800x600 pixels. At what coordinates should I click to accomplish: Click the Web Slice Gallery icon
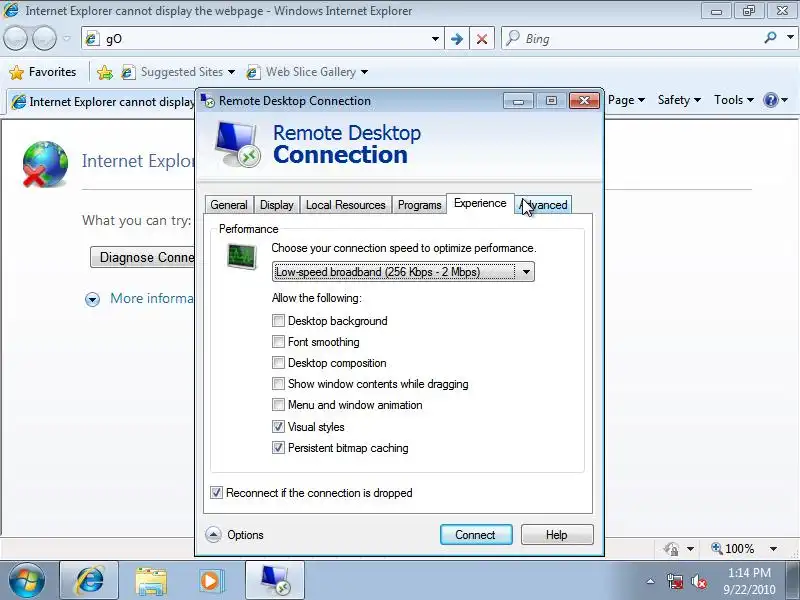click(x=253, y=72)
